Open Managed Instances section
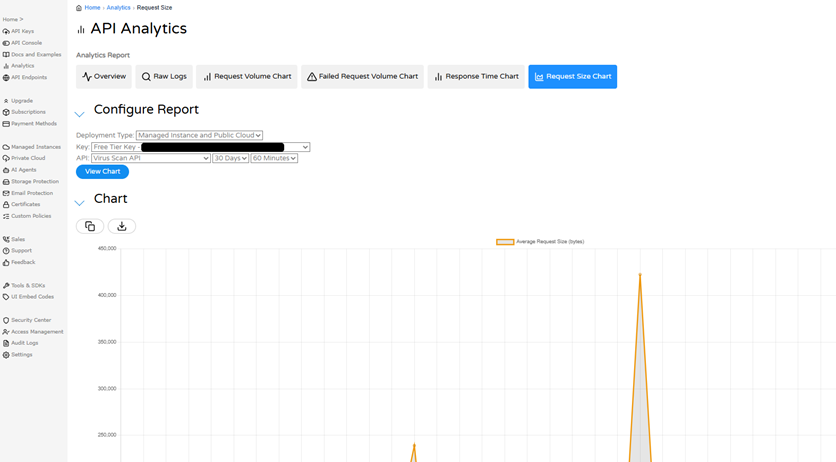The image size is (836, 462). 32,147
